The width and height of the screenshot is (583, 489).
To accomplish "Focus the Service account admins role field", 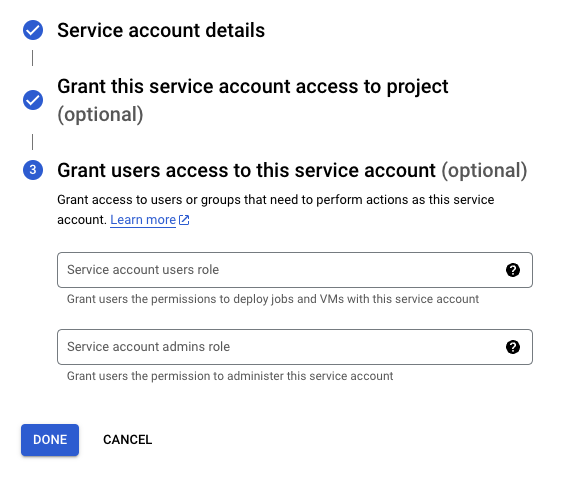I will (295, 347).
